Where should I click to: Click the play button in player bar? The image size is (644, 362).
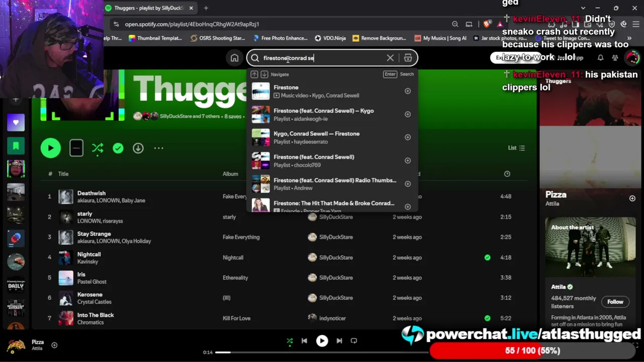coord(322,341)
